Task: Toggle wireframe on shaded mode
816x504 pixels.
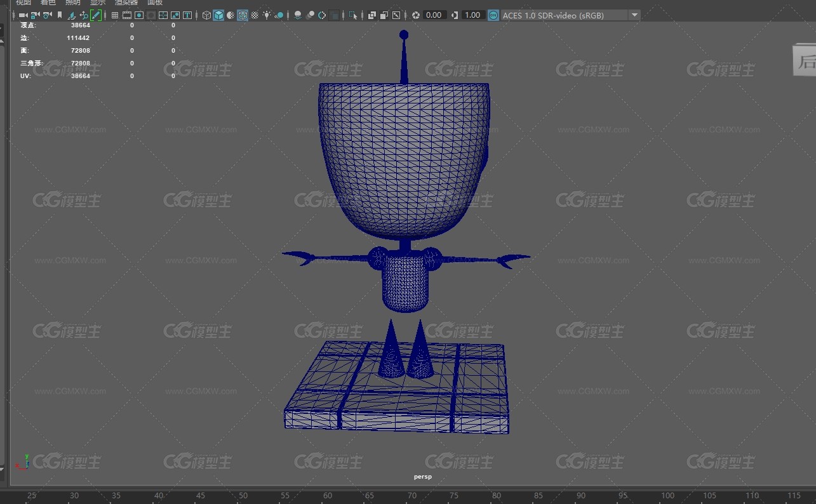Action: (x=243, y=15)
